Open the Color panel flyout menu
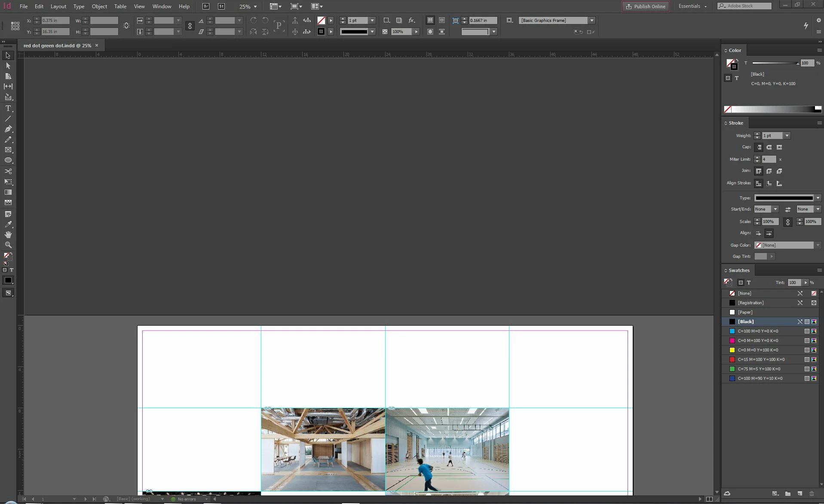The width and height of the screenshot is (824, 504). [819, 50]
